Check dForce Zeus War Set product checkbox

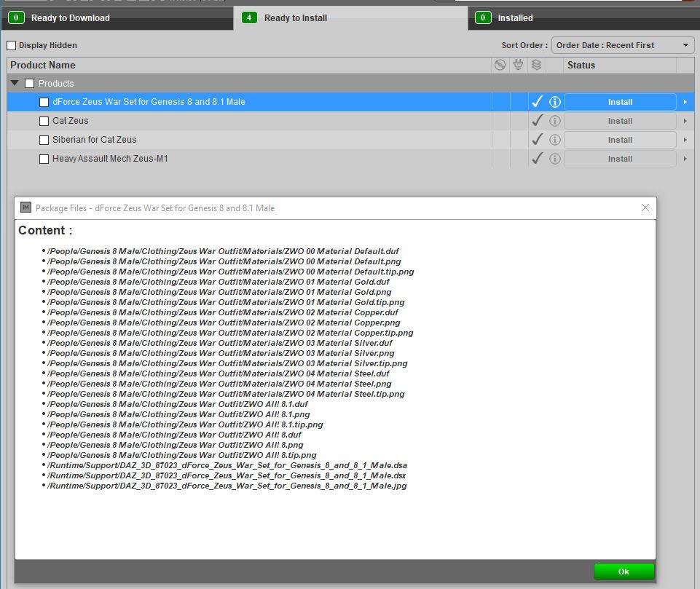pyautogui.click(x=44, y=102)
